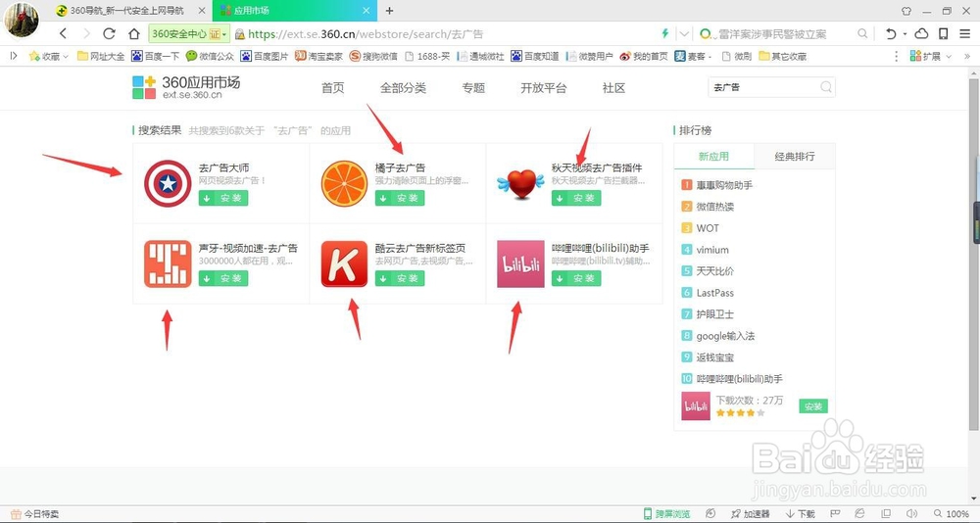Click the 橘子去广告 orange app icon
The height and width of the screenshot is (523, 980).
click(344, 183)
